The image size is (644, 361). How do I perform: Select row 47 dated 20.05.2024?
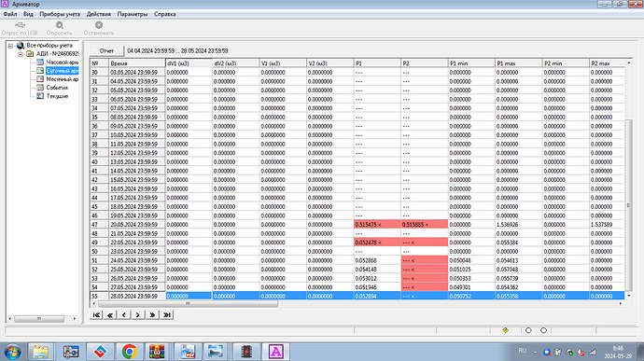[x=357, y=225]
